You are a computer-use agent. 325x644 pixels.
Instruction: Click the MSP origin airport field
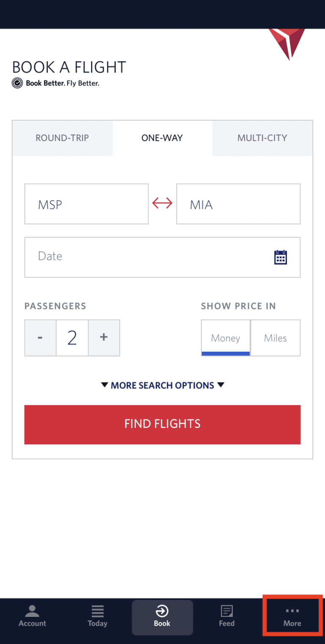click(x=86, y=204)
